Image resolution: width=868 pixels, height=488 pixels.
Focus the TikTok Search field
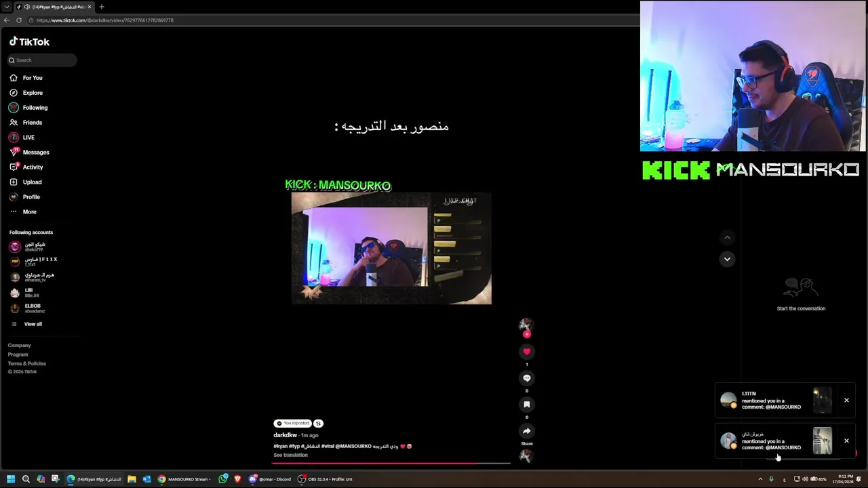click(41, 60)
